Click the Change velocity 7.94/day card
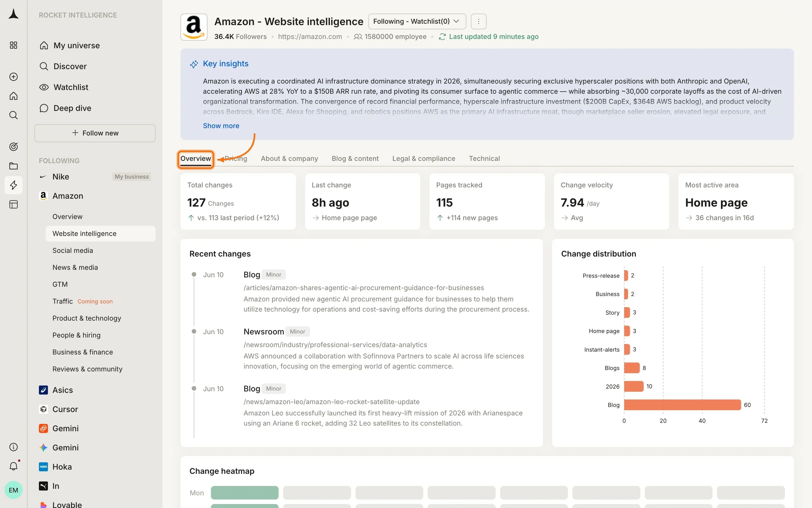The image size is (812, 508). (x=611, y=202)
